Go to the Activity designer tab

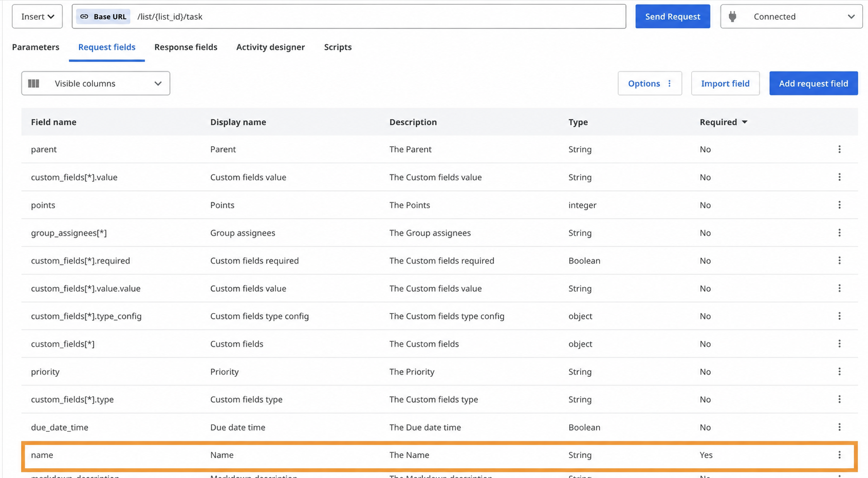(270, 47)
